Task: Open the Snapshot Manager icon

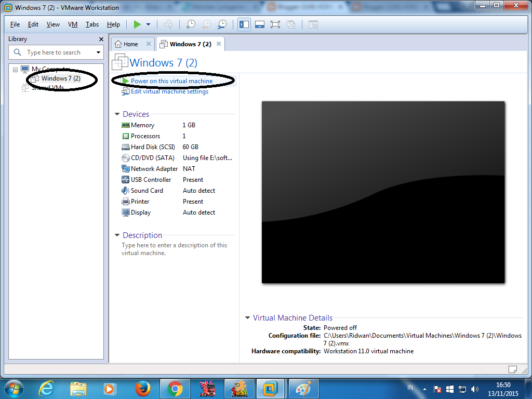Action: 222,24
